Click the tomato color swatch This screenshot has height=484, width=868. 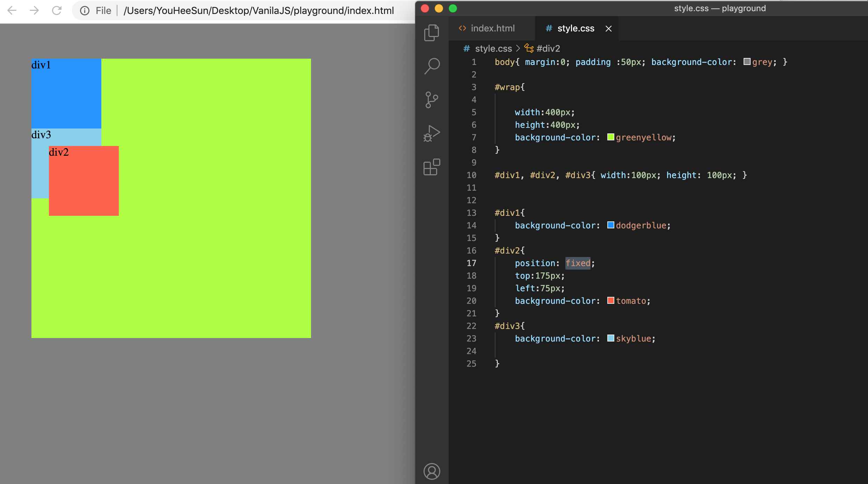[610, 300]
